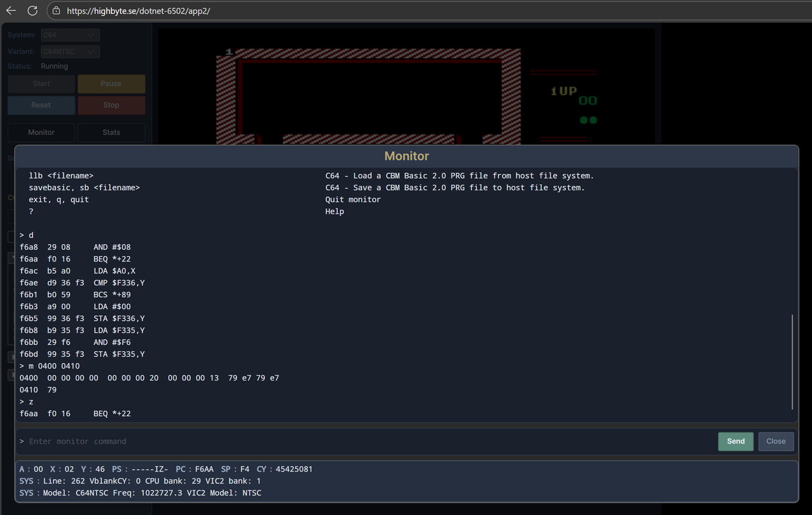Open the Variant C64NTSC dropdown
The height and width of the screenshot is (515, 812).
click(70, 51)
